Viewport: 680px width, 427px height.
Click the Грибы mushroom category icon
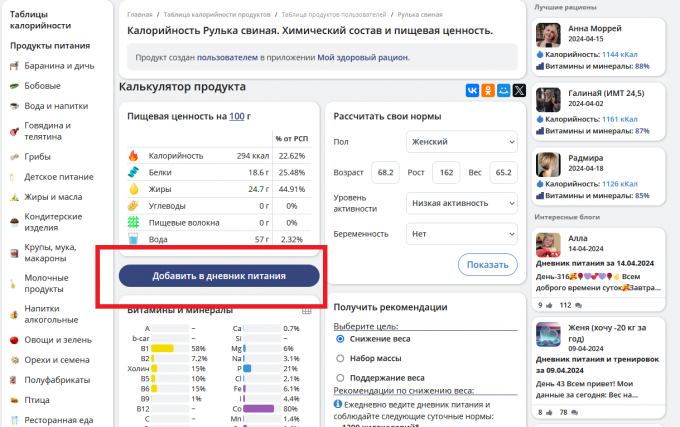(x=15, y=156)
